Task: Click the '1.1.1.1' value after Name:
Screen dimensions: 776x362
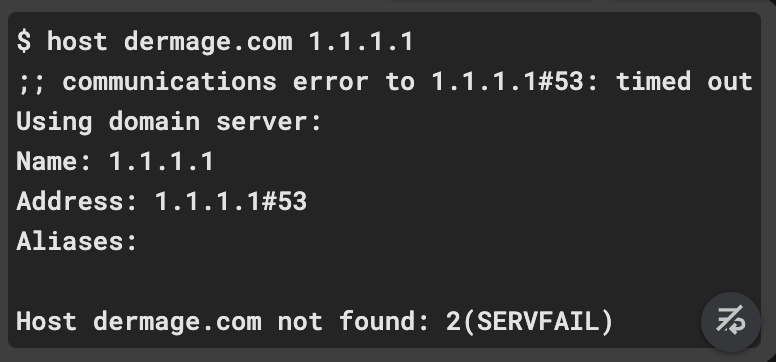Action: point(161,161)
